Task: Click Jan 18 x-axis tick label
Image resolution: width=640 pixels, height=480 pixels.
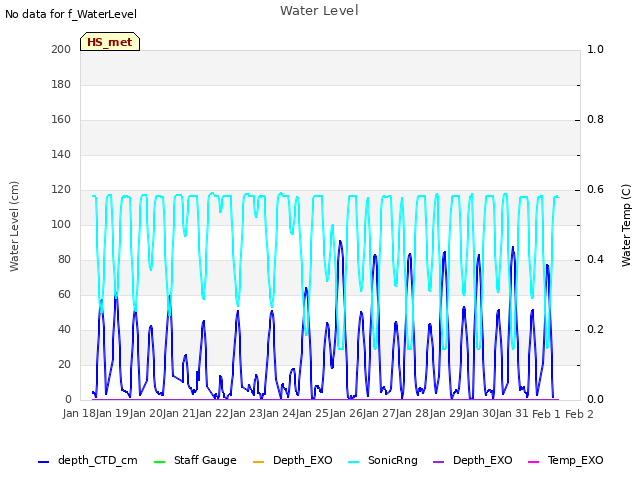Action: [x=80, y=413]
